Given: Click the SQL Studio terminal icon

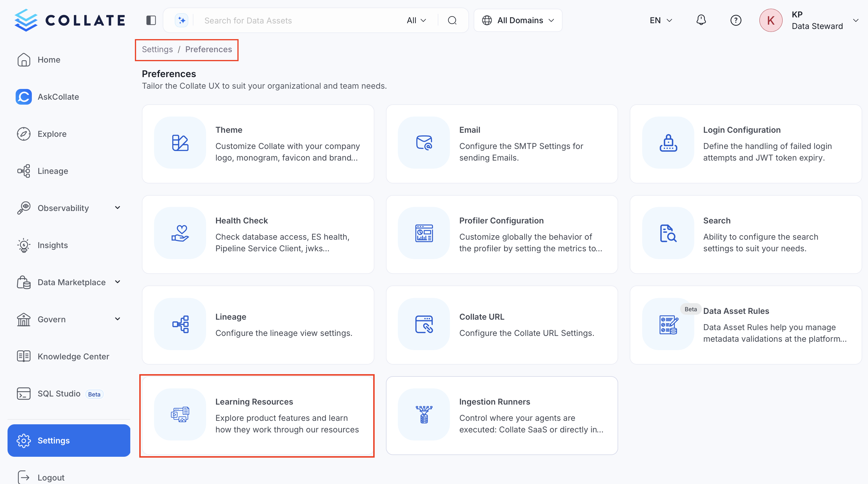Looking at the screenshot, I should point(23,394).
